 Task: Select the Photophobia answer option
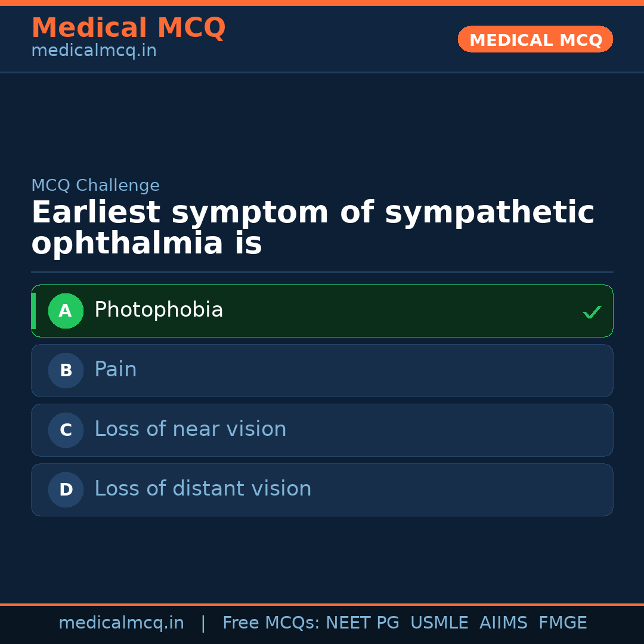point(322,311)
